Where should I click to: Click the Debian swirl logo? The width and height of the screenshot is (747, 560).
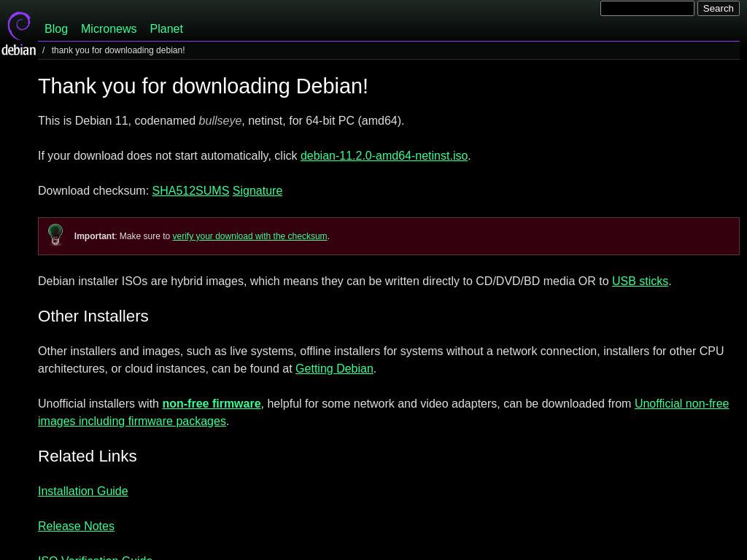pos(18,34)
